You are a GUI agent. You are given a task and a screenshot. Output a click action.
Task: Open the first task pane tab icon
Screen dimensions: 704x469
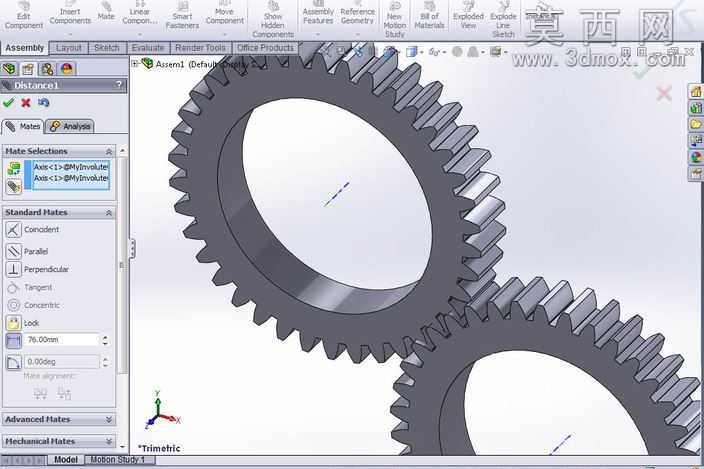tap(696, 92)
